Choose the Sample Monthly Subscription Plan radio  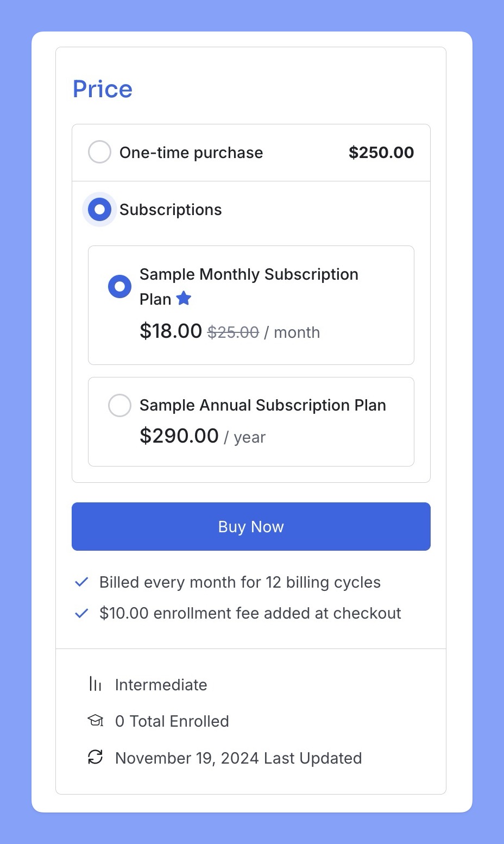coord(119,286)
